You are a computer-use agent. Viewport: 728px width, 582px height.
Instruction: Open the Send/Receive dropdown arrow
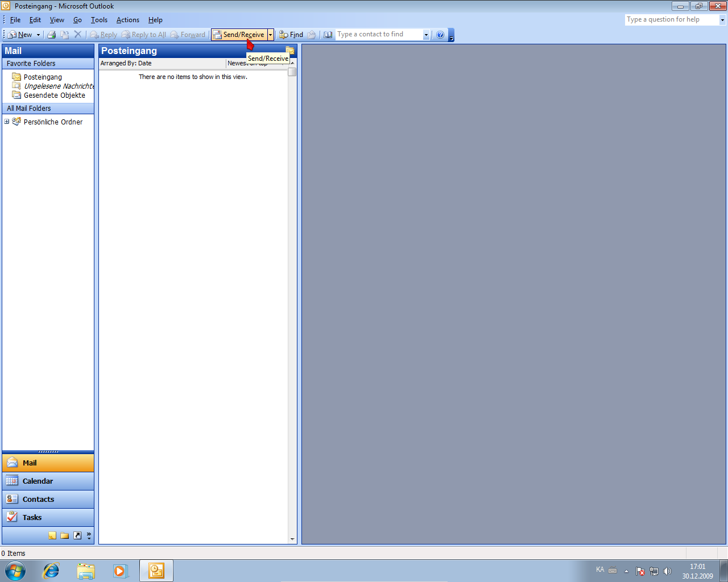271,35
